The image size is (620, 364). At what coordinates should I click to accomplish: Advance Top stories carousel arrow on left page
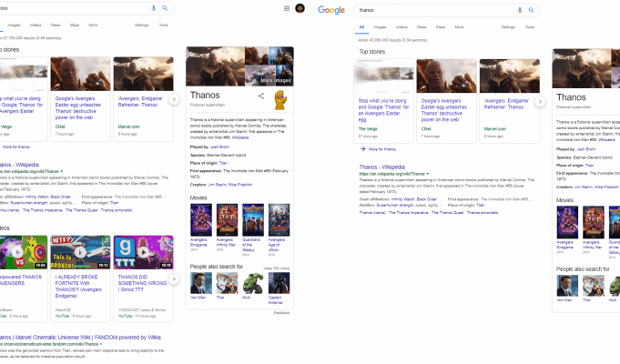174,99
